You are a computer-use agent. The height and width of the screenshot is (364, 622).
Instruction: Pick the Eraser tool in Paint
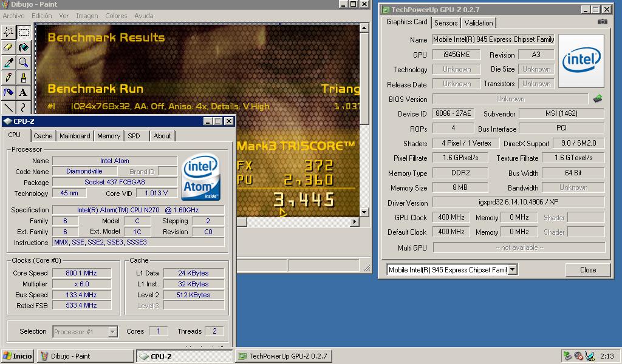[9, 47]
